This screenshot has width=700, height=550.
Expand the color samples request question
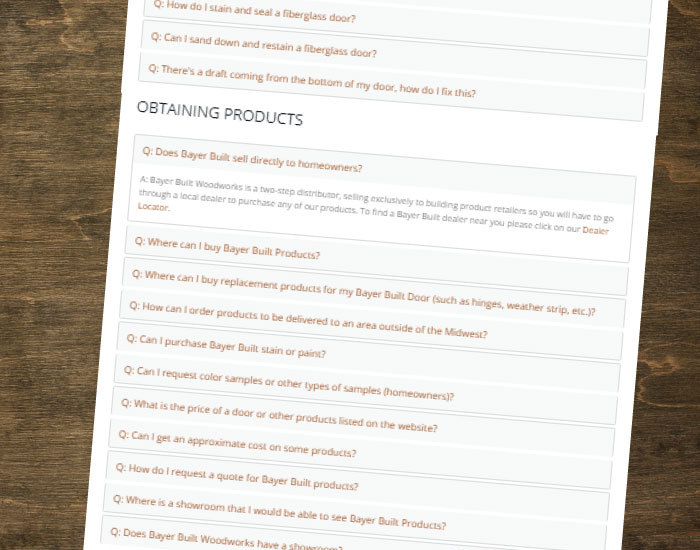[288, 383]
